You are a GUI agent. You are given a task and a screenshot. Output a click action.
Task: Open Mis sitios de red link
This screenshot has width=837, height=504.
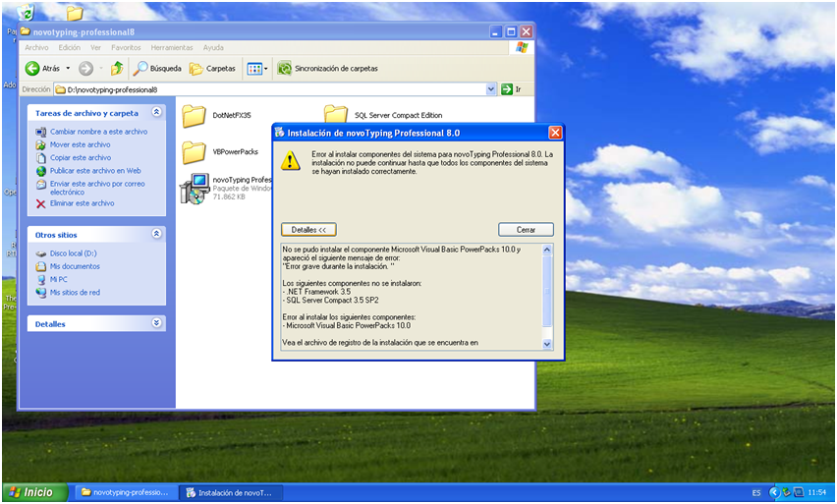(x=75, y=293)
